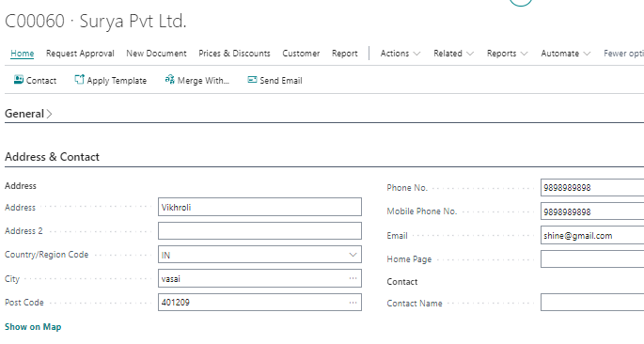644x344 pixels.
Task: Click the Merge With icon
Action: [169, 79]
